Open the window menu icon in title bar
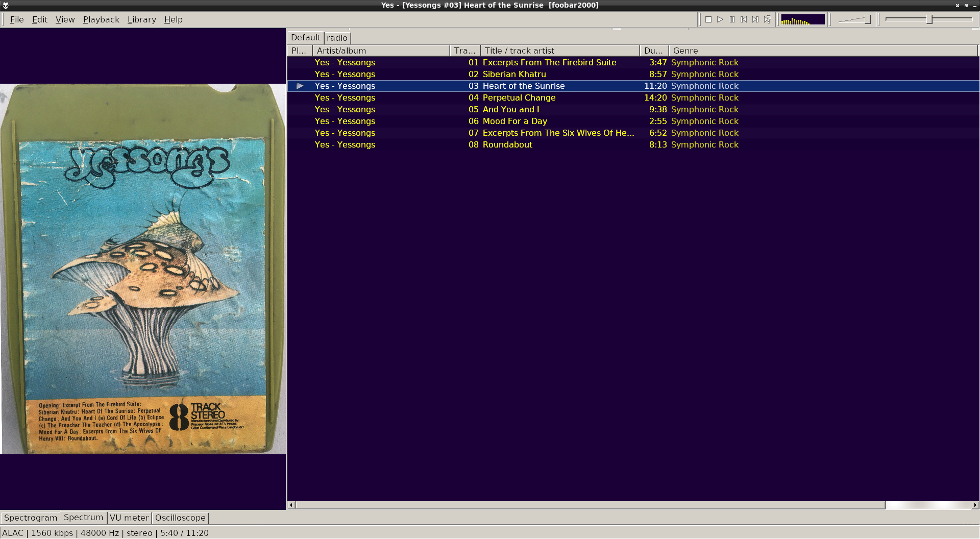This screenshot has height=539, width=980. tap(6, 5)
